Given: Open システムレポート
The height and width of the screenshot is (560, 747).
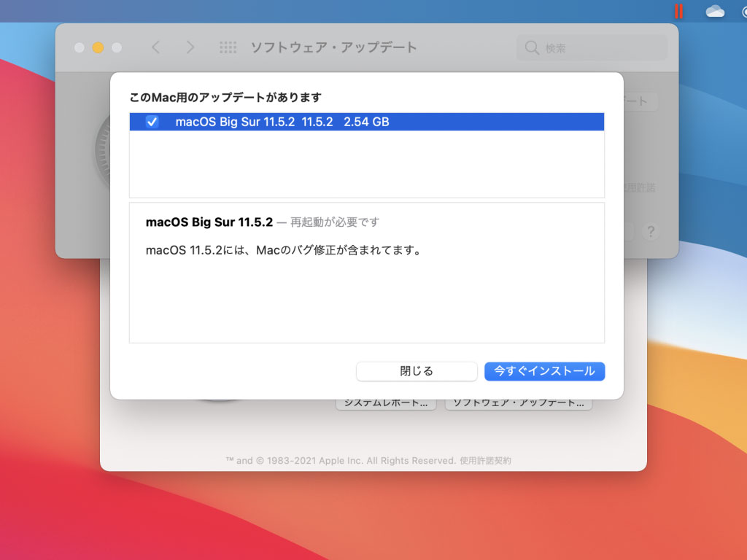Looking at the screenshot, I should pos(386,402).
